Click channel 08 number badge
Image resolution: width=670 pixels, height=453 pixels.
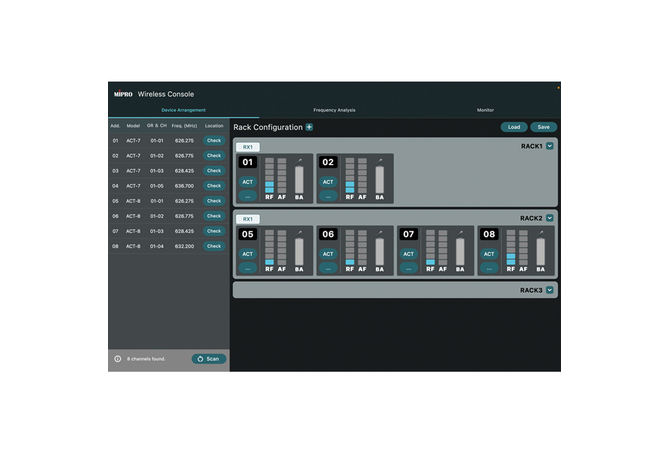(489, 234)
